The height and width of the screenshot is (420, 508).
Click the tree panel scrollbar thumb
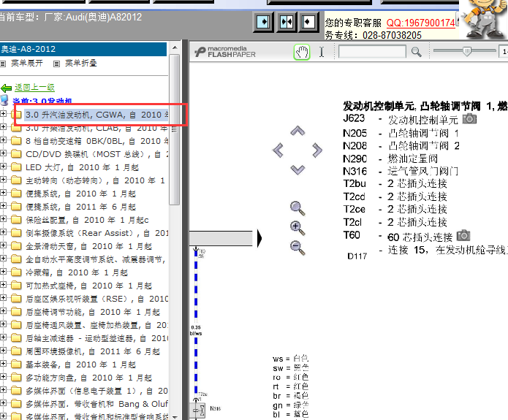[174, 129]
